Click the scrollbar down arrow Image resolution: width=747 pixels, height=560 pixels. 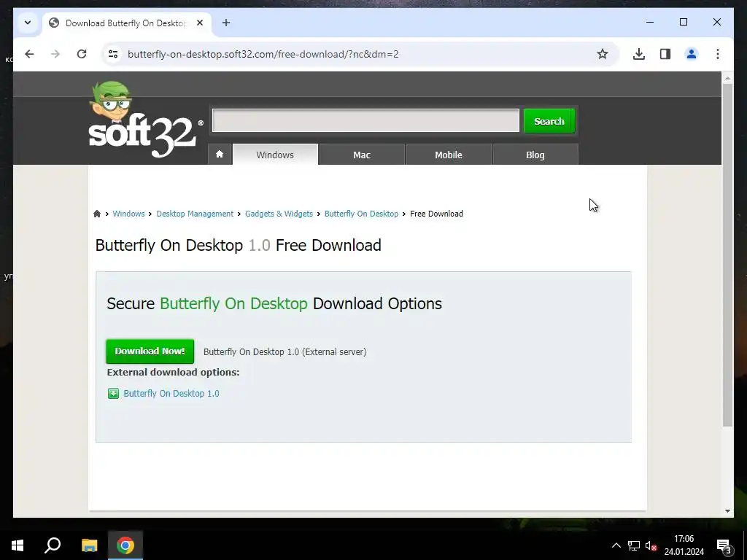(x=727, y=511)
